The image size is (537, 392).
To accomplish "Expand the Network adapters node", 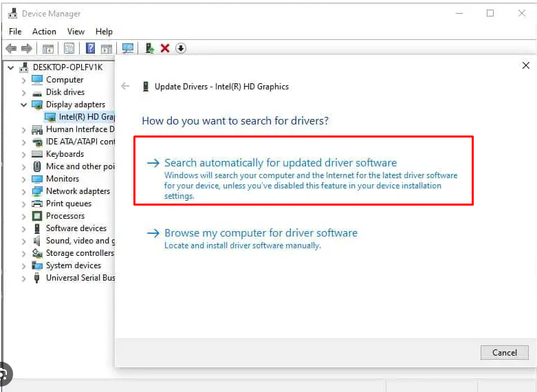I will click(x=23, y=192).
